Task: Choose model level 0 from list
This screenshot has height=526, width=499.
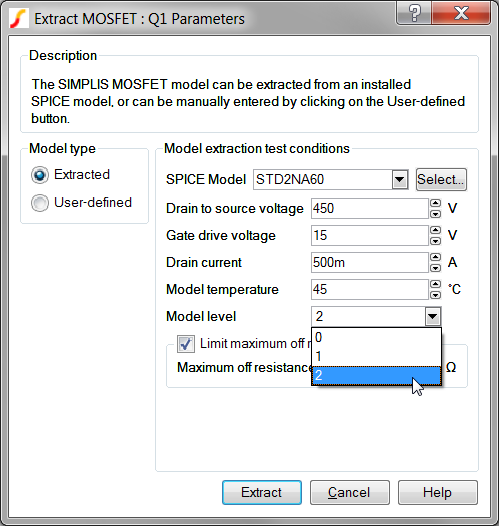Action: [376, 337]
